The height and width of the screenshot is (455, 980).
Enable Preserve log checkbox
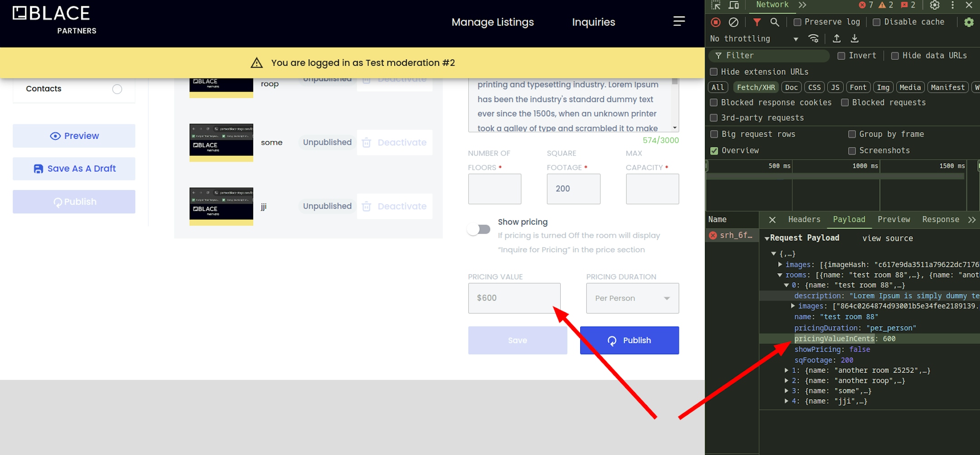point(797,22)
